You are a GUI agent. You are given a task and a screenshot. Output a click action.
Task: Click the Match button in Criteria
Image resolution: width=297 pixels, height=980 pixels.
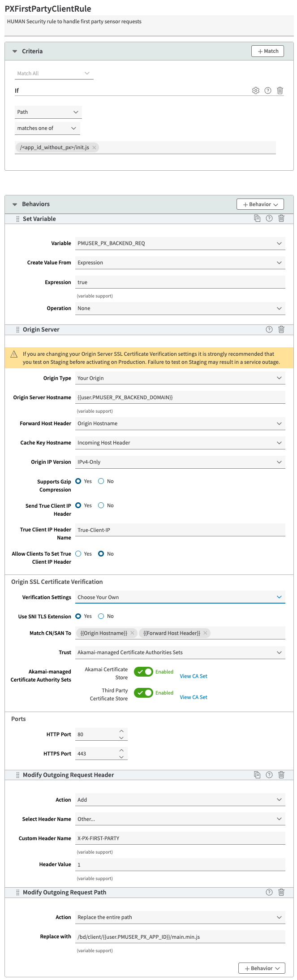[267, 51]
